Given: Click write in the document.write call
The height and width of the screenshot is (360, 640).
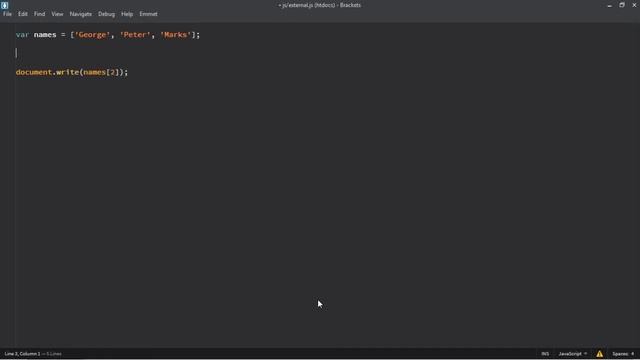Looking at the screenshot, I should click(x=67, y=72).
